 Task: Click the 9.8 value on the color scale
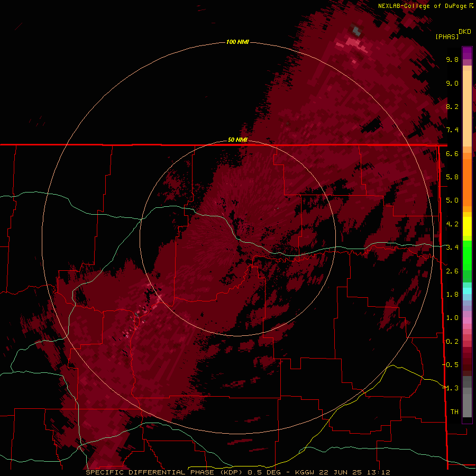[452, 59]
